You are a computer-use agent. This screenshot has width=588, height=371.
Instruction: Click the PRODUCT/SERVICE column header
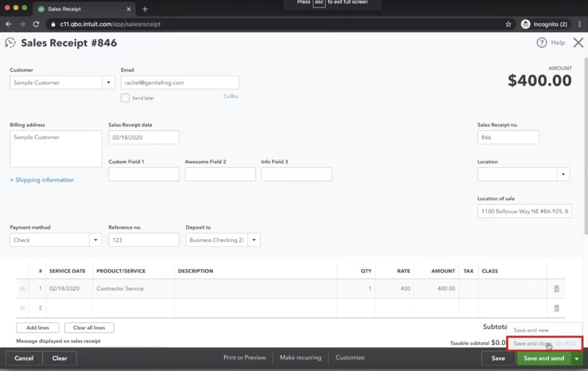(x=121, y=271)
